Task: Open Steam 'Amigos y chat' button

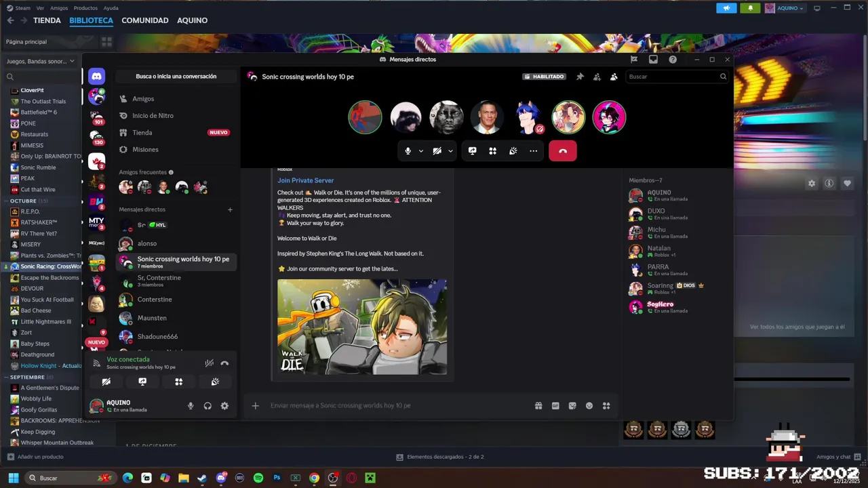Action: (x=840, y=457)
